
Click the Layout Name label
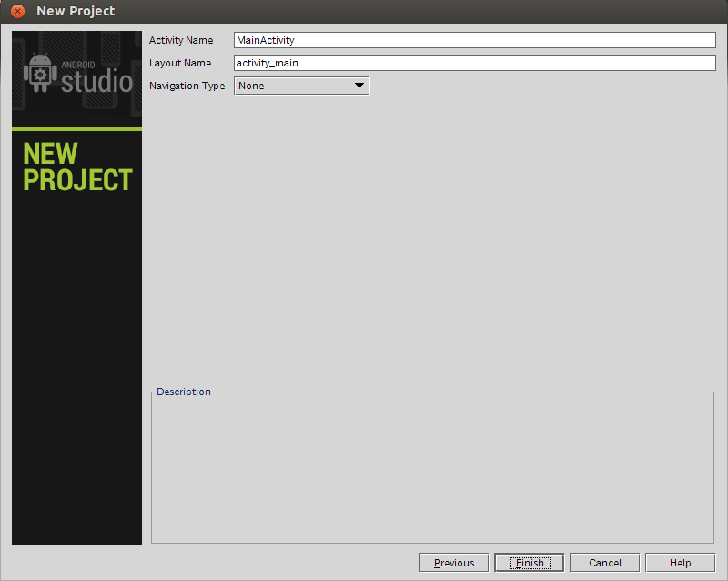(x=180, y=63)
